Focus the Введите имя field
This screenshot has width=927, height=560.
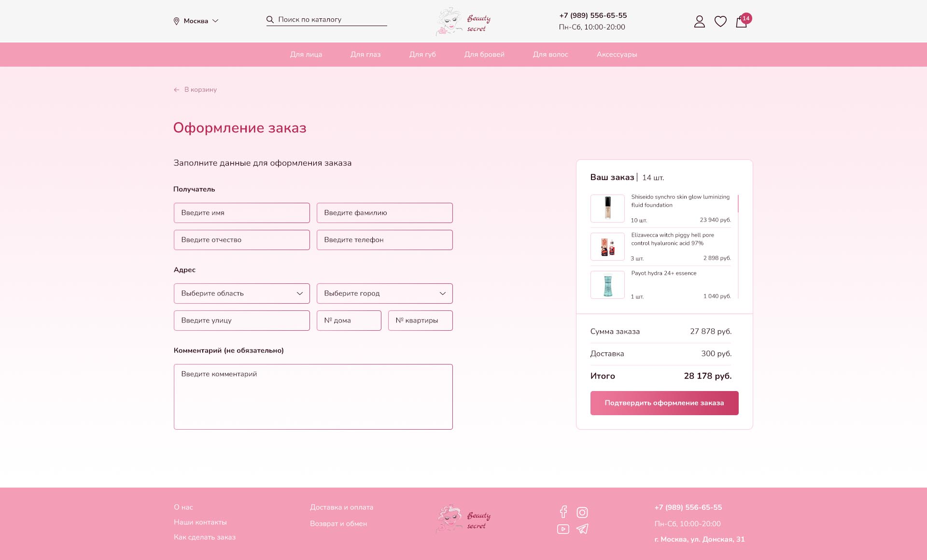pyautogui.click(x=242, y=213)
